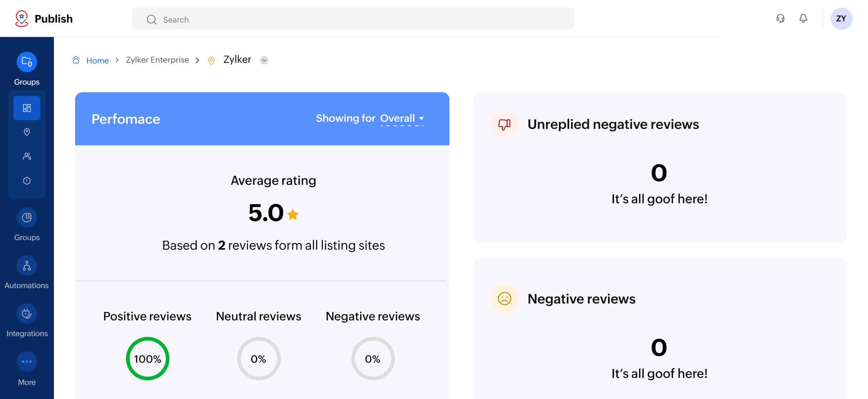Click the Unreplied negative reviews heading
868x399 pixels.
(613, 124)
